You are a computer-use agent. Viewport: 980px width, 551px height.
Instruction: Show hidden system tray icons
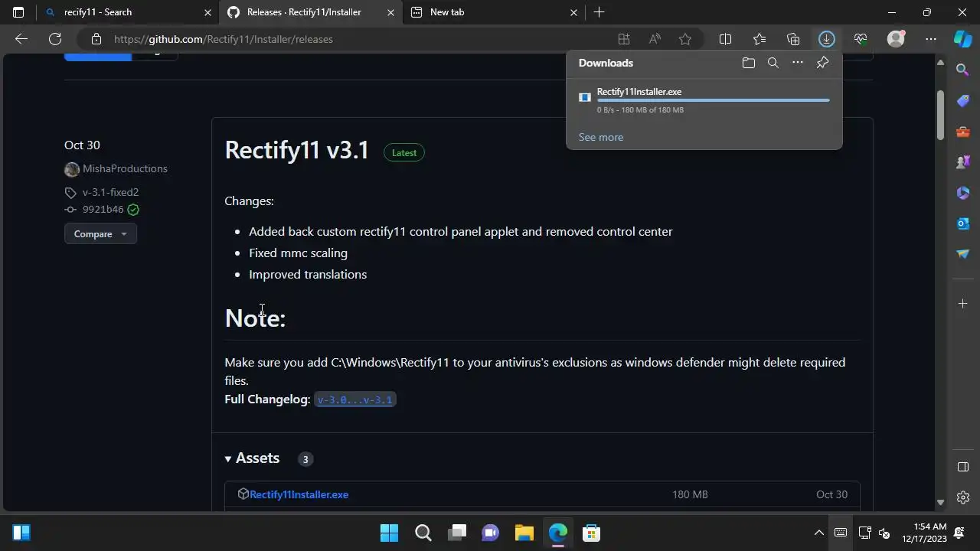tap(818, 533)
